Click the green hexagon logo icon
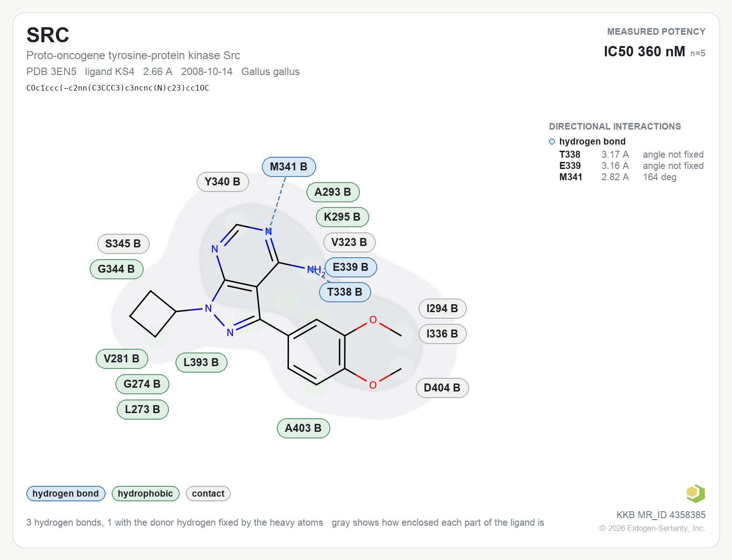The height and width of the screenshot is (560, 732). pos(695,493)
